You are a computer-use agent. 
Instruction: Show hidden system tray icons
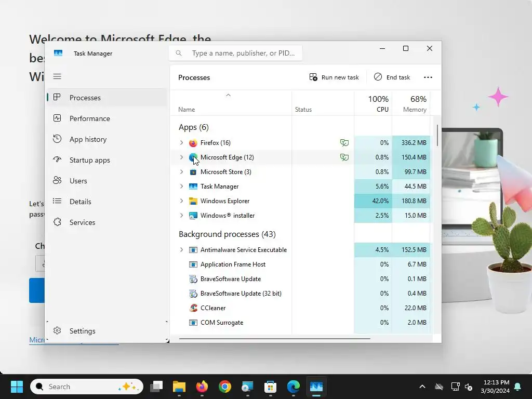(422, 387)
